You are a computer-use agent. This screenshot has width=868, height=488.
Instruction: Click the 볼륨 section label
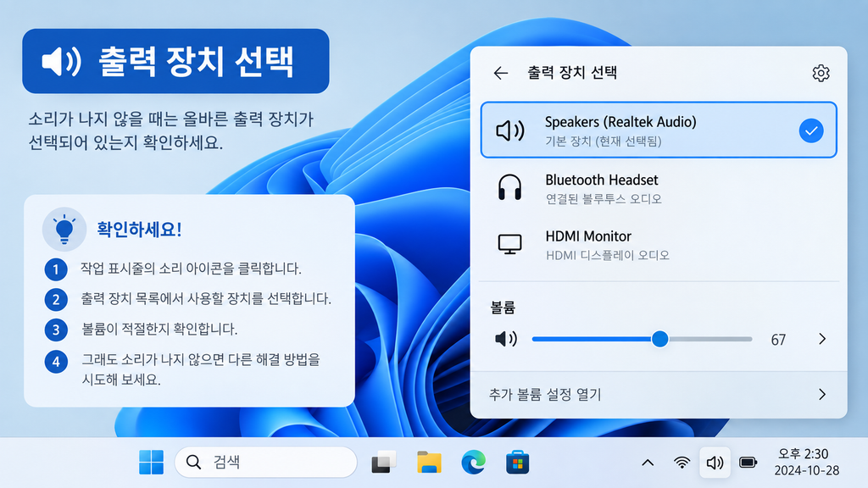(503, 308)
